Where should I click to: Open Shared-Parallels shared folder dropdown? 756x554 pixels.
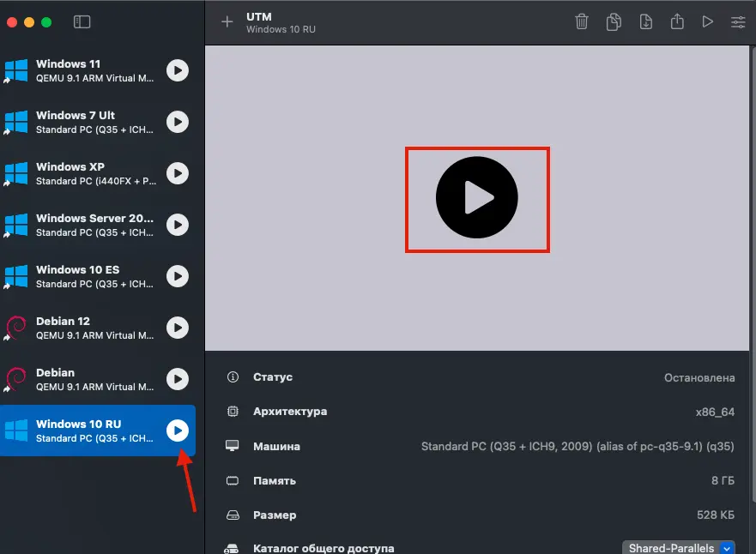point(679,548)
